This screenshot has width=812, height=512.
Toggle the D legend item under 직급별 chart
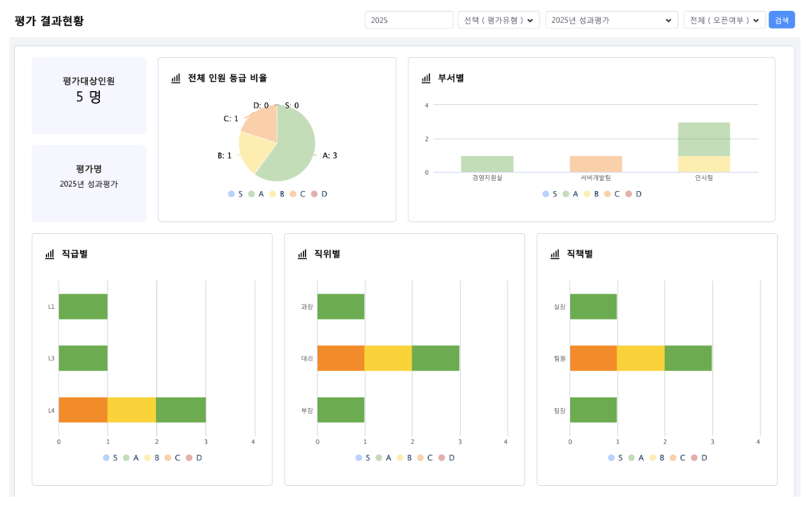(x=194, y=458)
